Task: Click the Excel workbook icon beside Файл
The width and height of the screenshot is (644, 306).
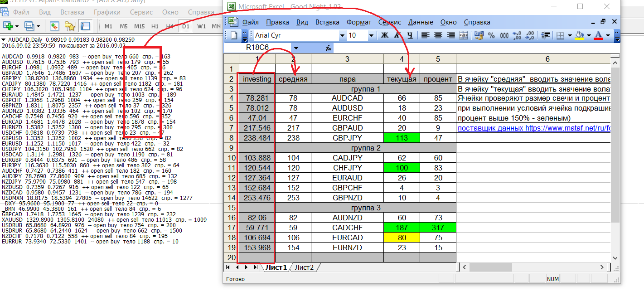Action: (232, 22)
